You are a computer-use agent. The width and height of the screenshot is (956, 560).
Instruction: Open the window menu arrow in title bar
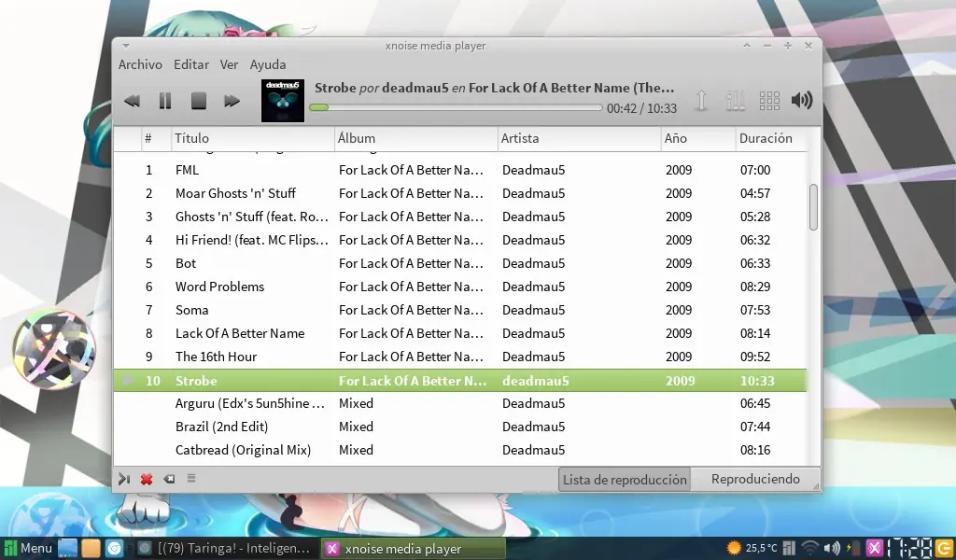(x=126, y=46)
